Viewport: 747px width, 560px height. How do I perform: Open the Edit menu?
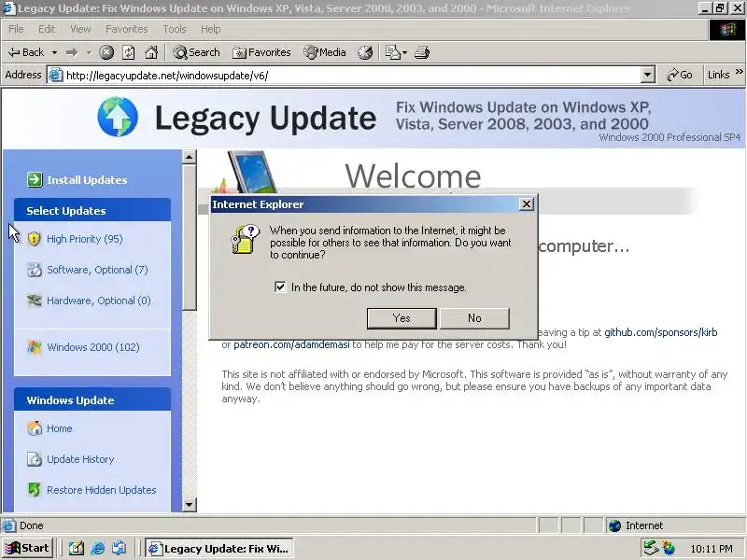47,29
